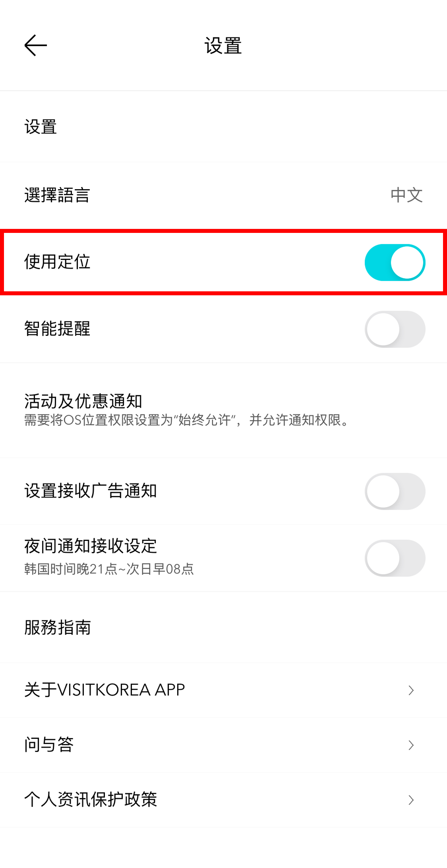This screenshot has width=447, height=868.
Task: Click the 设置 page title
Action: [x=223, y=45]
